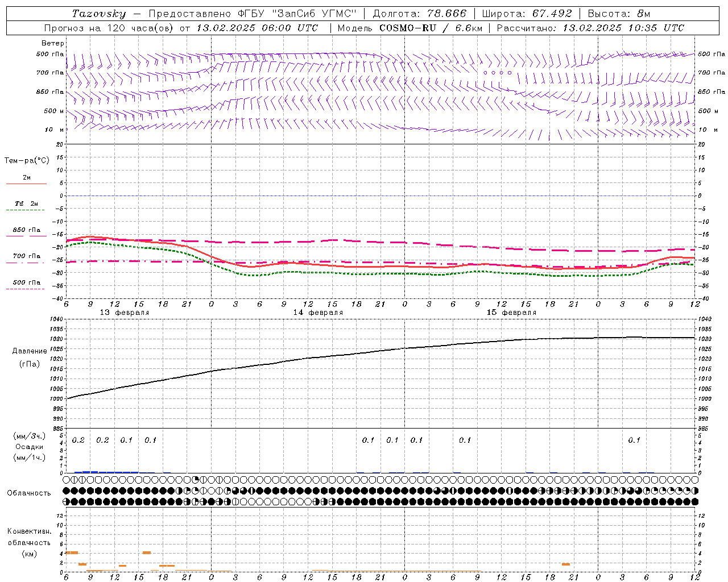728x582 pixels.
Task: Click the Давление pressure panel label
Action: coord(30,351)
